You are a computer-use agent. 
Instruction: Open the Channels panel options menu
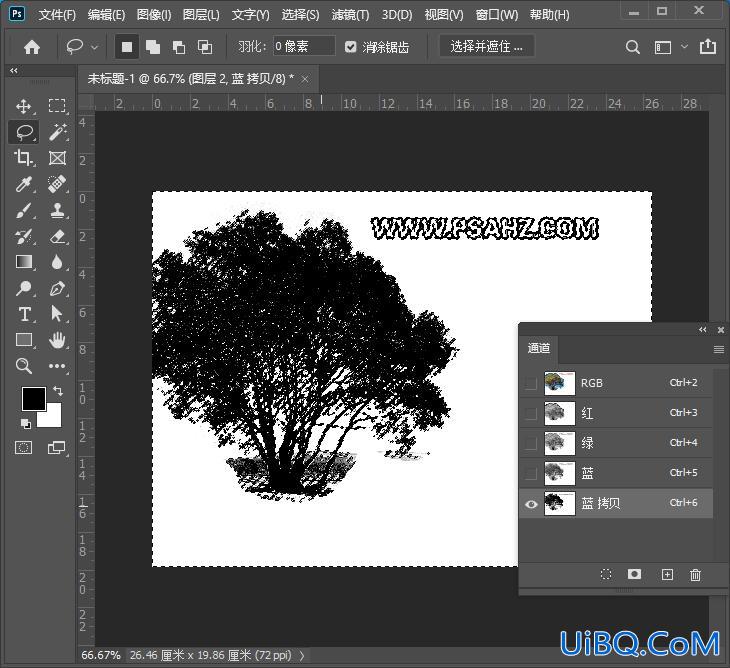pyautogui.click(x=719, y=349)
